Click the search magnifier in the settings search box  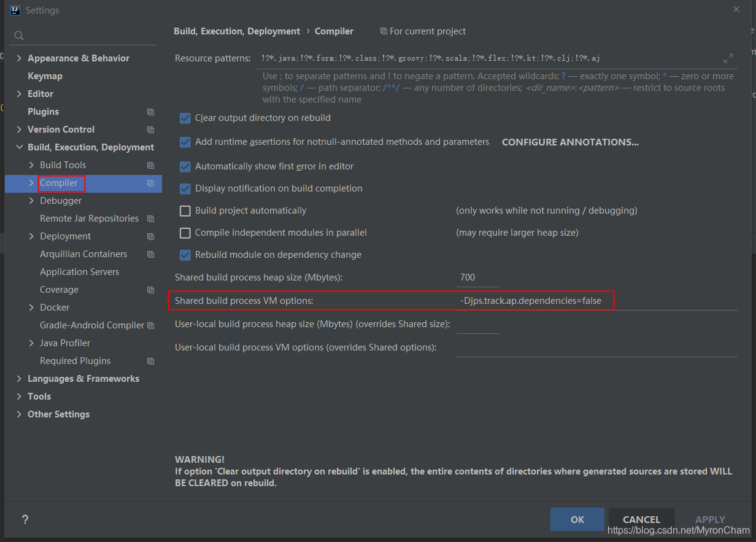coord(18,36)
